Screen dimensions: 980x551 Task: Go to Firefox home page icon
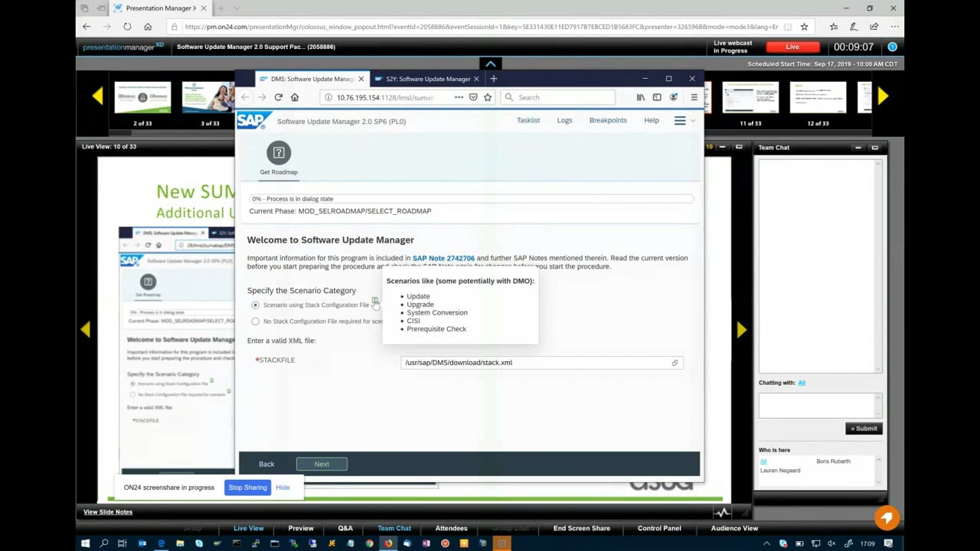coord(295,97)
